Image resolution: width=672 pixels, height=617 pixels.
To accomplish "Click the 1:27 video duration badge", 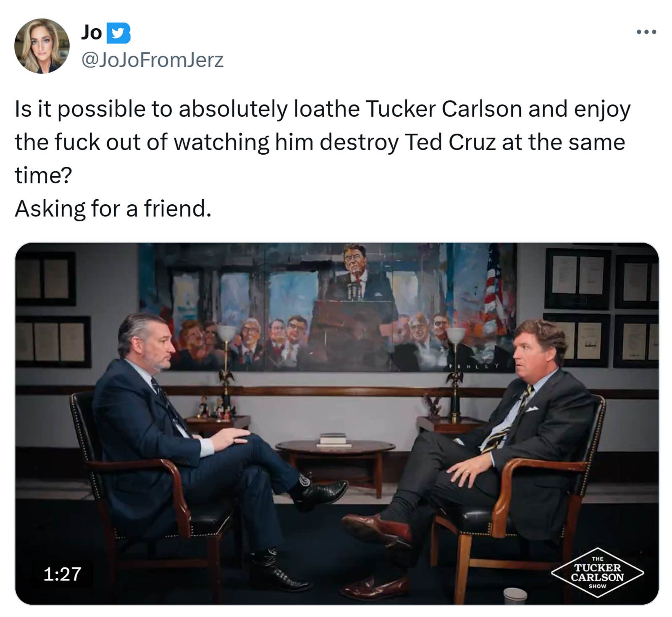I will click(62, 574).
